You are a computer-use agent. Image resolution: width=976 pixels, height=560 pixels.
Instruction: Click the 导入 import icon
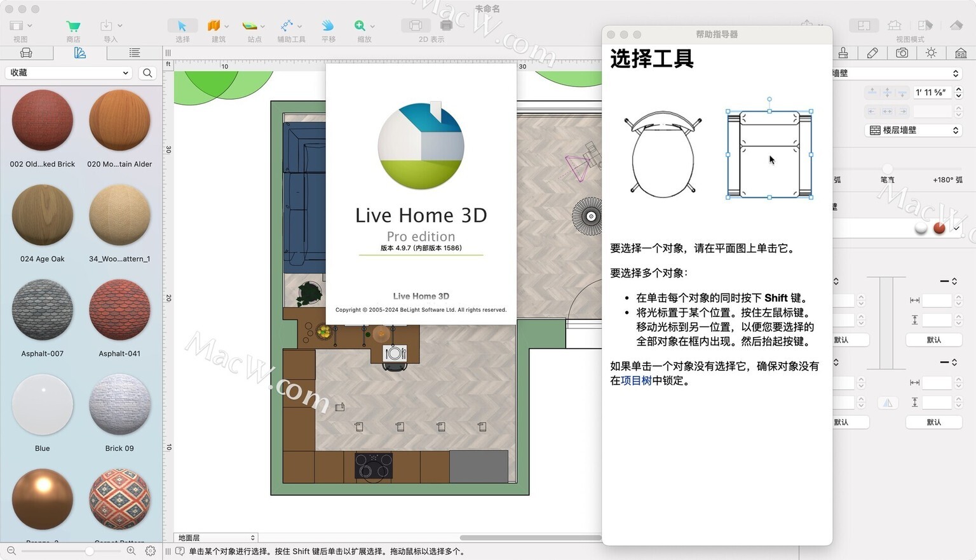[x=106, y=26]
